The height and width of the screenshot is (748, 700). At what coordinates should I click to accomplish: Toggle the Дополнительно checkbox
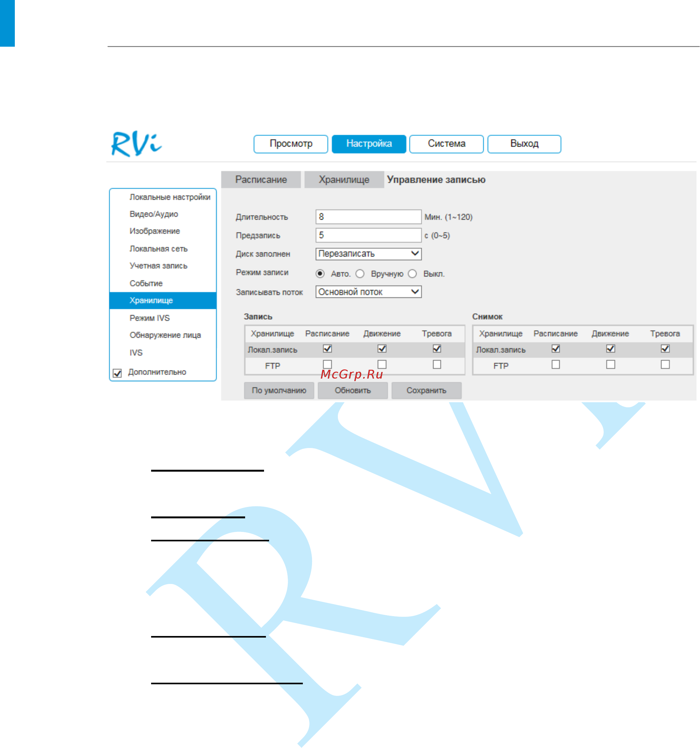117,373
